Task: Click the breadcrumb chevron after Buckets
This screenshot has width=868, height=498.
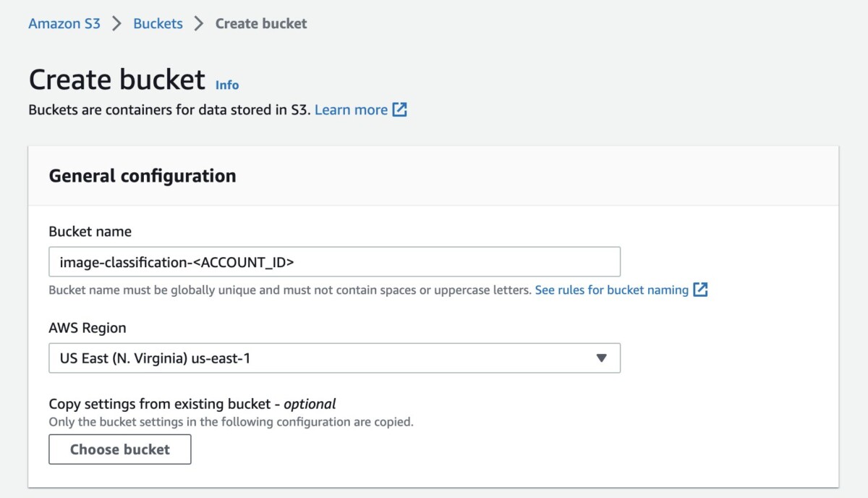Action: pyautogui.click(x=199, y=24)
